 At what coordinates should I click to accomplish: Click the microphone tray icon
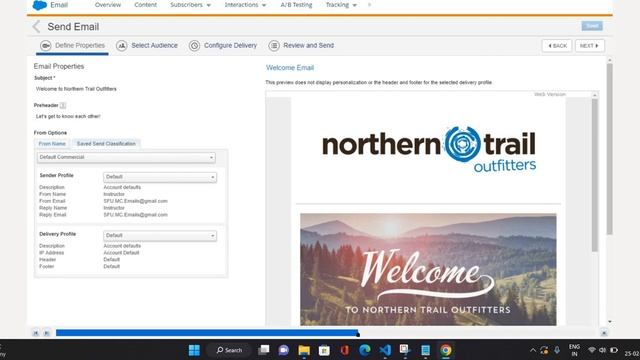(557, 350)
